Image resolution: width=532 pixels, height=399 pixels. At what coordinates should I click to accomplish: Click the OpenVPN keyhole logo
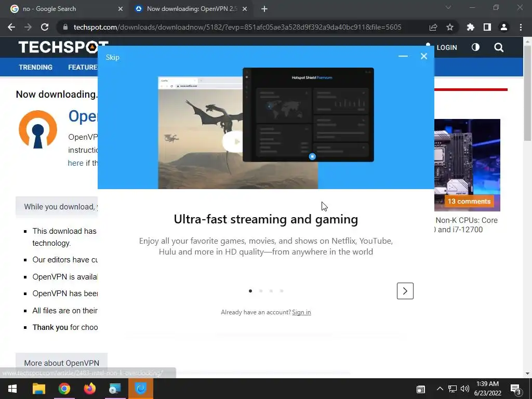(x=38, y=129)
